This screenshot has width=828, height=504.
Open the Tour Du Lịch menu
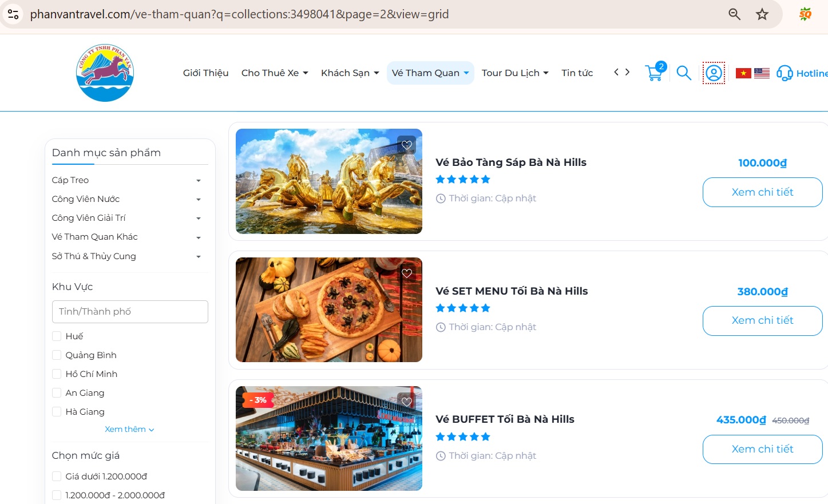pos(514,73)
